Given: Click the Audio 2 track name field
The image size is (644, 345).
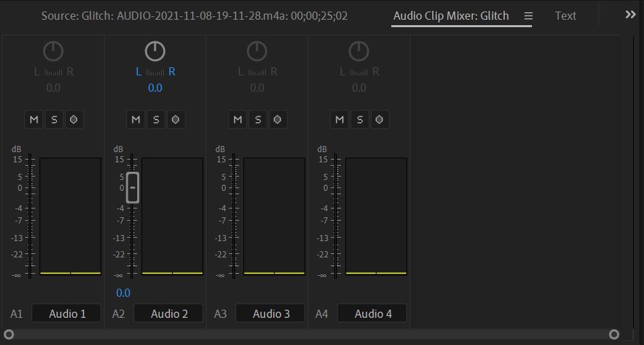Looking at the screenshot, I should (168, 313).
